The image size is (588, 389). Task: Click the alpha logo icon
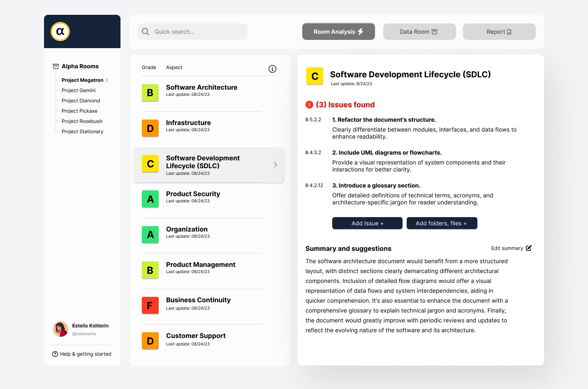[60, 32]
